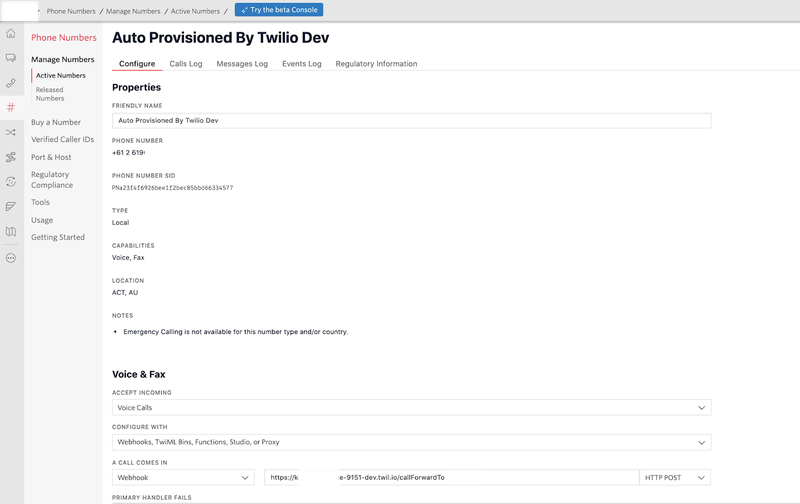This screenshot has width=800, height=504.
Task: Click the Voice, Fax capabilities value
Action: (128, 258)
